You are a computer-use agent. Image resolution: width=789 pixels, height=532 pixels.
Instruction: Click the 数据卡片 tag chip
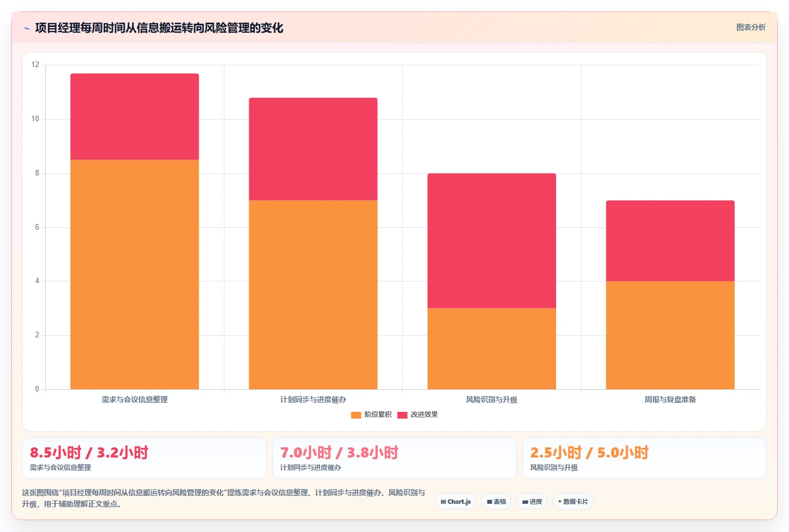pos(572,502)
